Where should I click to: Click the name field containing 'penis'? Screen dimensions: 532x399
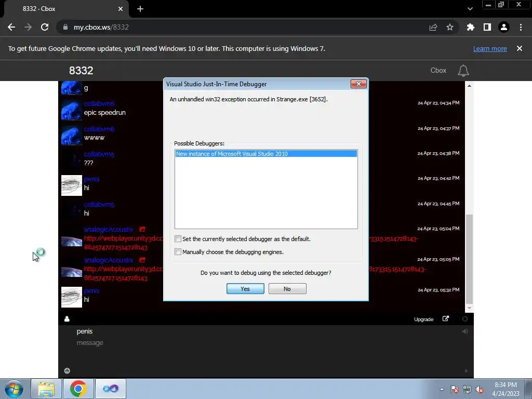pyautogui.click(x=264, y=331)
